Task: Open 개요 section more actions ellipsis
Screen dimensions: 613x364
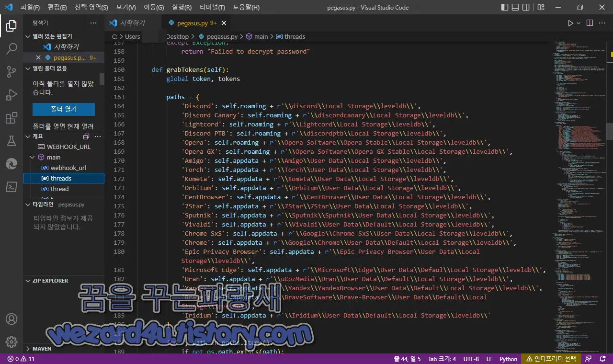Action: (97, 136)
